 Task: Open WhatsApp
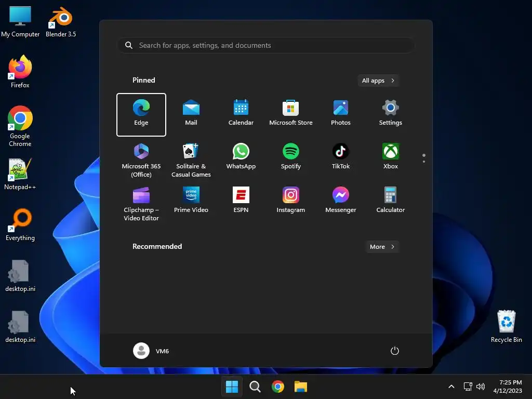click(241, 158)
